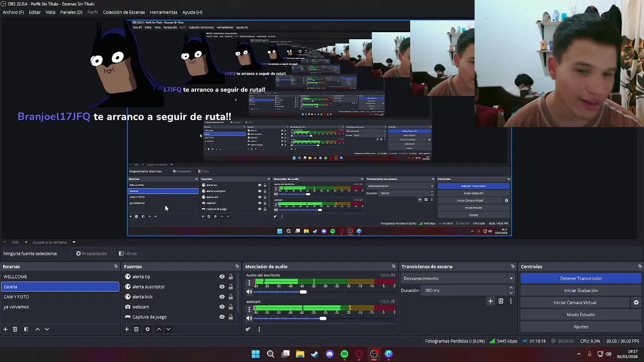
Task: Lock the alerta tip source
Action: (x=230, y=277)
